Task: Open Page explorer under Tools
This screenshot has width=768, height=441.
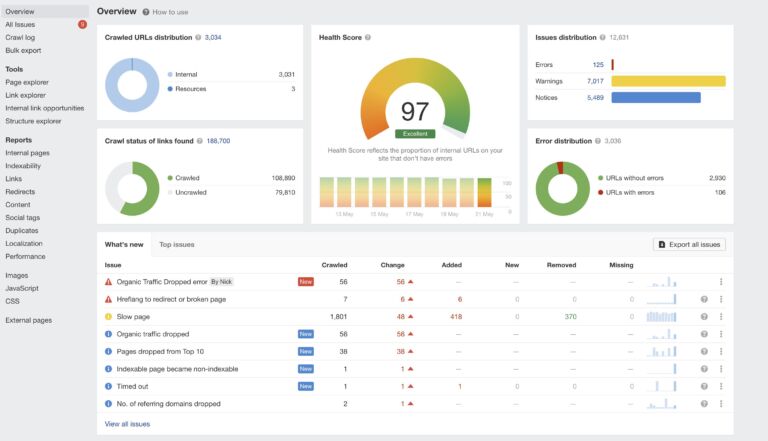Action: [27, 82]
